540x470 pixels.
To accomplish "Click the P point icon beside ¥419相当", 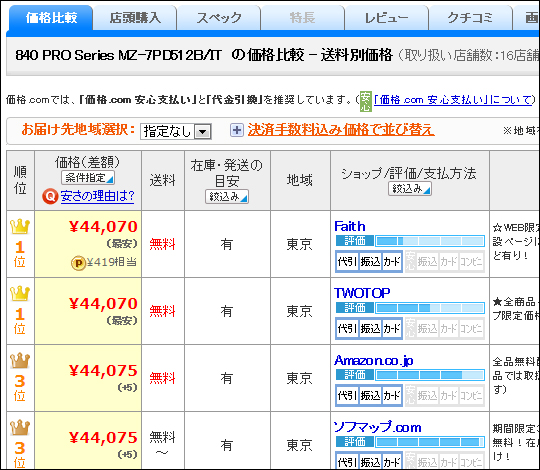I will (x=78, y=263).
